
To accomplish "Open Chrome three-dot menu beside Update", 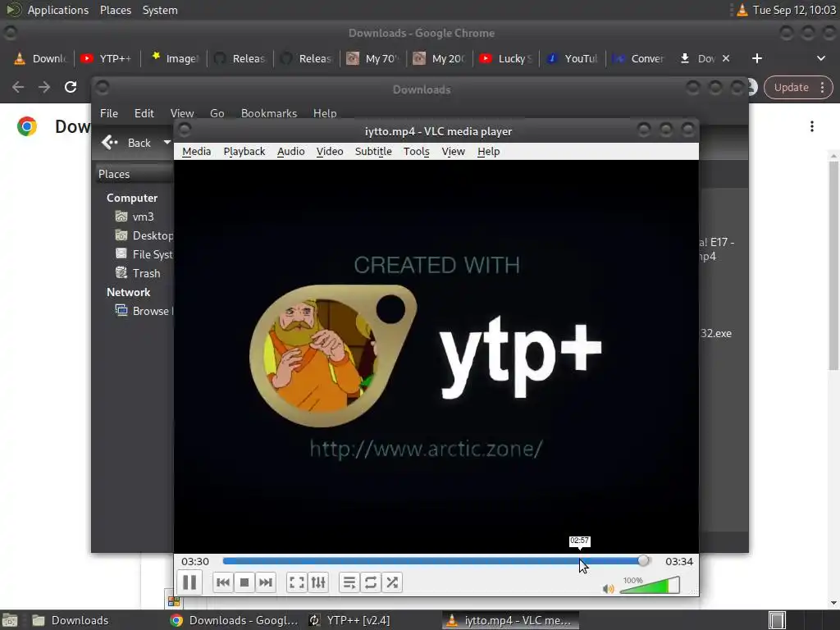I will coord(822,87).
